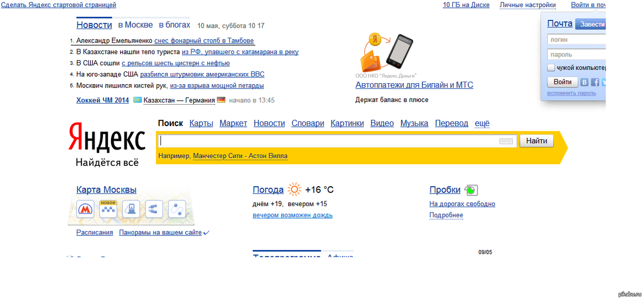Open Перевод in the service bar
This screenshot has width=644, height=300.
tap(452, 123)
